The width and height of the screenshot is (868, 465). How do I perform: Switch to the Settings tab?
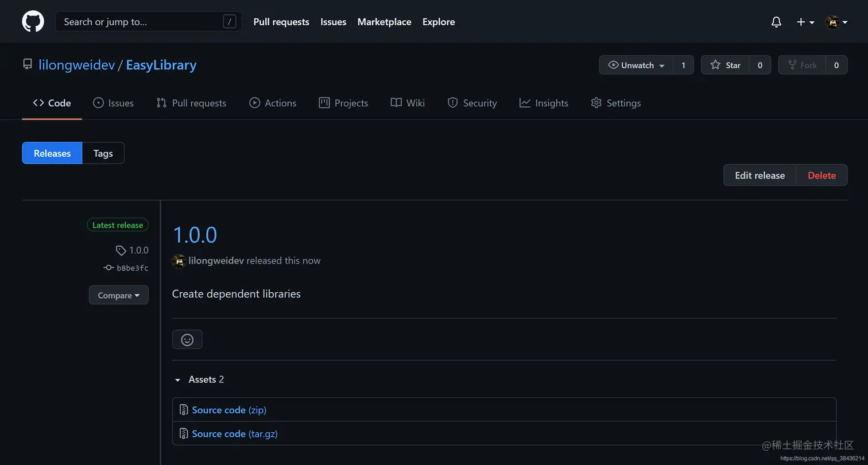[615, 103]
